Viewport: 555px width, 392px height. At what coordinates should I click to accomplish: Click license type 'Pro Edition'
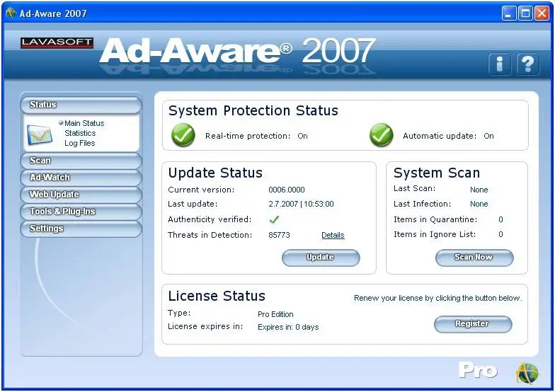pos(275,314)
